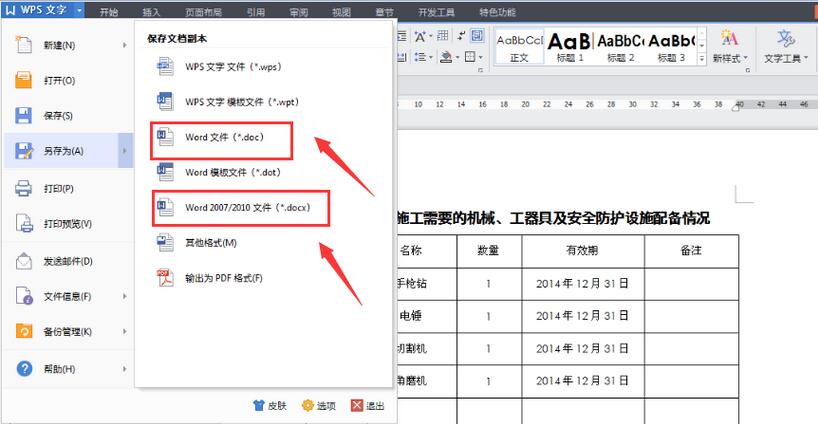818x424 pixels.
Task: Apply the 正文 style
Action: (x=519, y=47)
